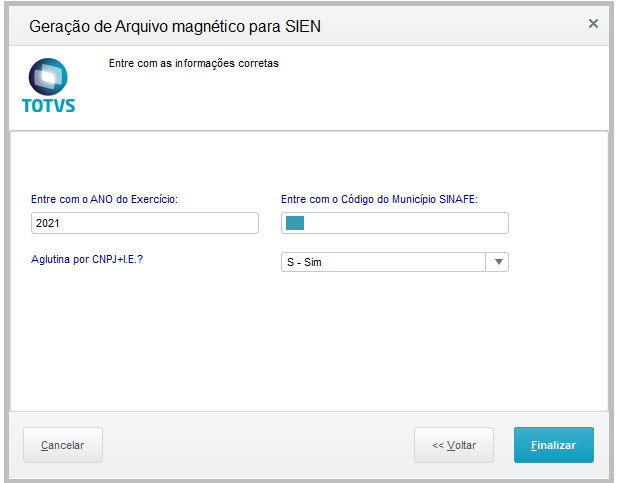This screenshot has width=618, height=483.
Task: Click the "Entre com as informações corretas" text
Action: pos(193,63)
